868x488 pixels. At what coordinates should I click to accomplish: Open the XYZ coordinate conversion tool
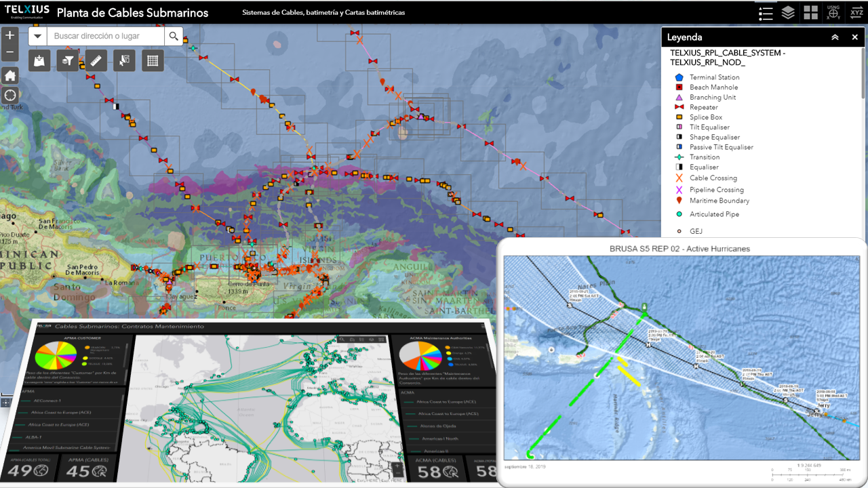[x=856, y=13]
